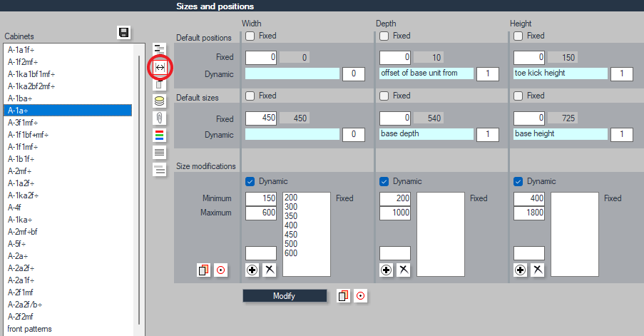The width and height of the screenshot is (644, 336).
Task: Add a fixed height value with plus icon
Action: click(x=521, y=270)
